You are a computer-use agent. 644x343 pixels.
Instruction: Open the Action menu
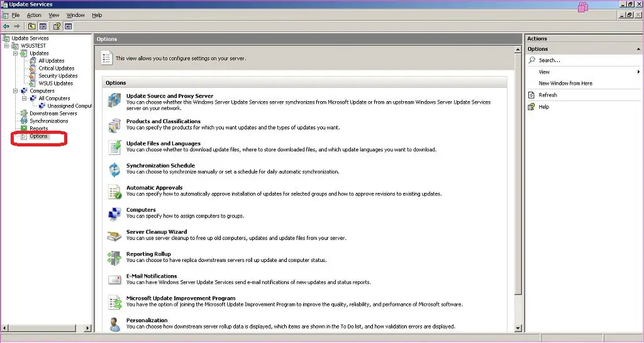34,15
